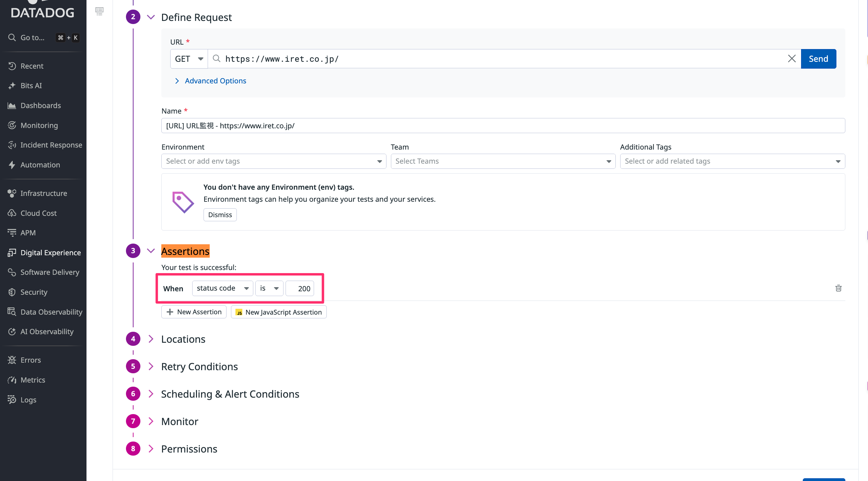Clear the URL with the X icon
868x481 pixels.
pyautogui.click(x=791, y=59)
